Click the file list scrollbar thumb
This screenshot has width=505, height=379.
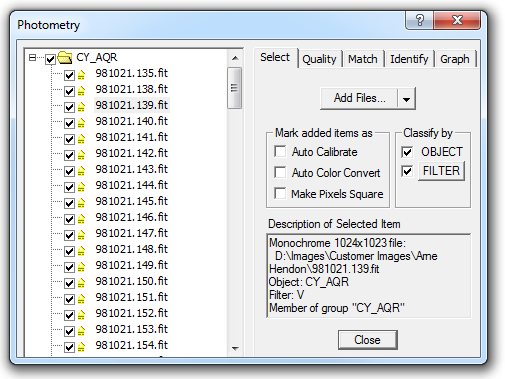[235, 88]
